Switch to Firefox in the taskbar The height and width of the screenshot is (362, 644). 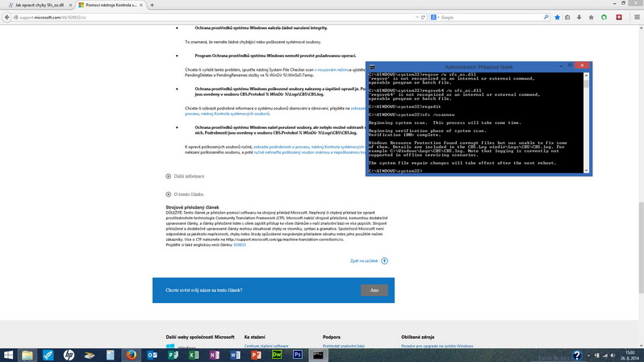(x=131, y=355)
